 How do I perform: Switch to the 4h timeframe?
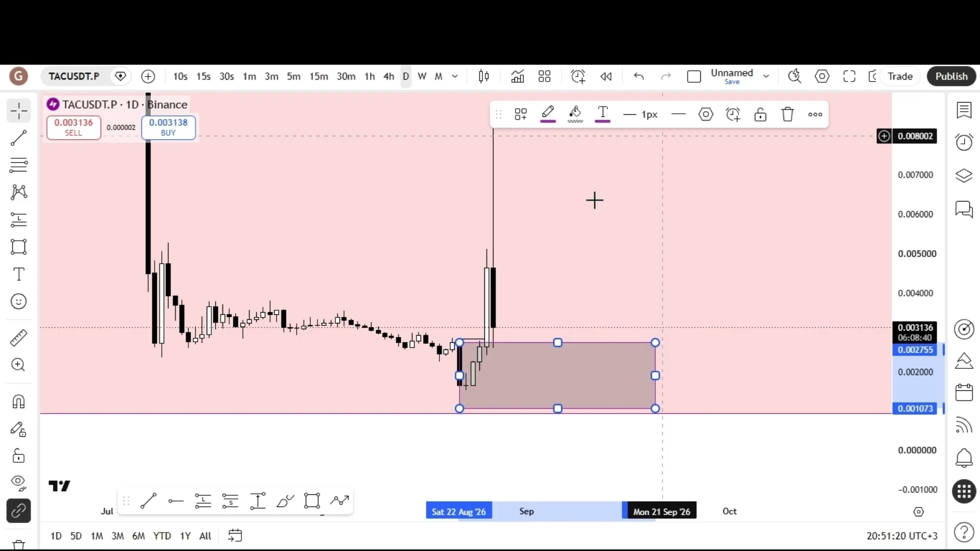389,77
